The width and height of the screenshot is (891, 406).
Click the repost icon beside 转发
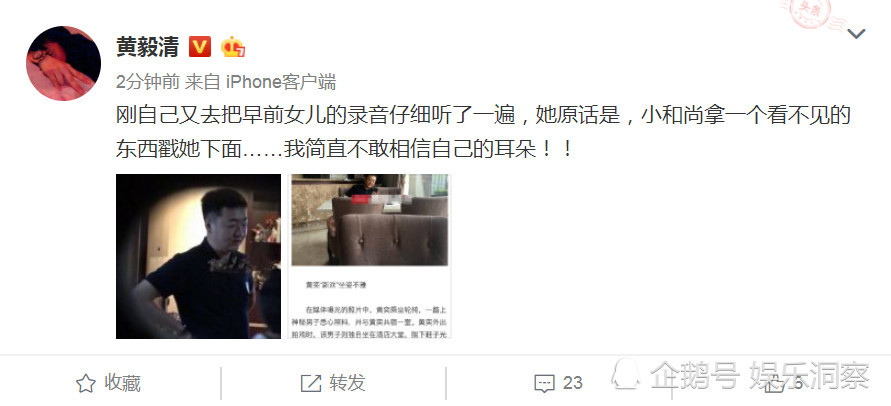[x=311, y=384]
